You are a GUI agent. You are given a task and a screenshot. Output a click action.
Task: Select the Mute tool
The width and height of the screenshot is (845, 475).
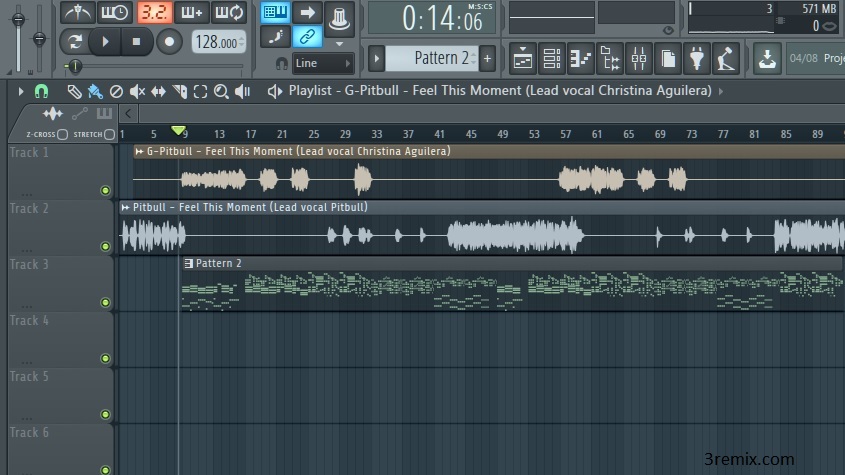[137, 92]
